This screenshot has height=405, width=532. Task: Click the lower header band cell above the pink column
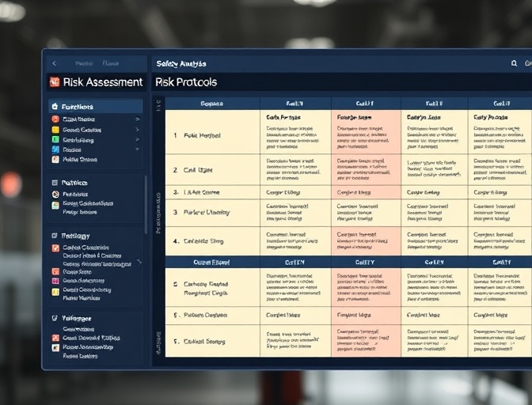366,262
